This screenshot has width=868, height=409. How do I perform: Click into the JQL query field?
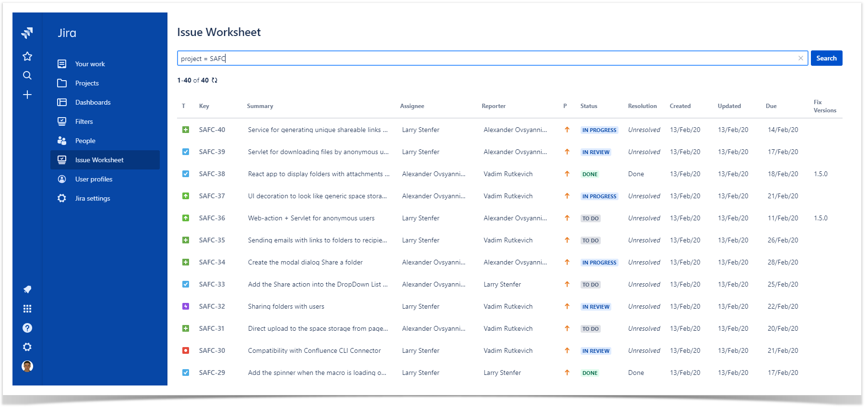click(480, 59)
